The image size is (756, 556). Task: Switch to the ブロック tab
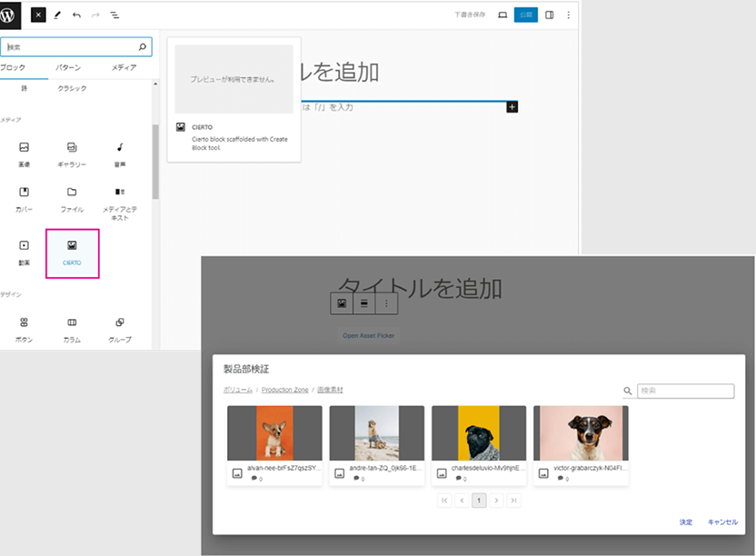click(x=13, y=67)
